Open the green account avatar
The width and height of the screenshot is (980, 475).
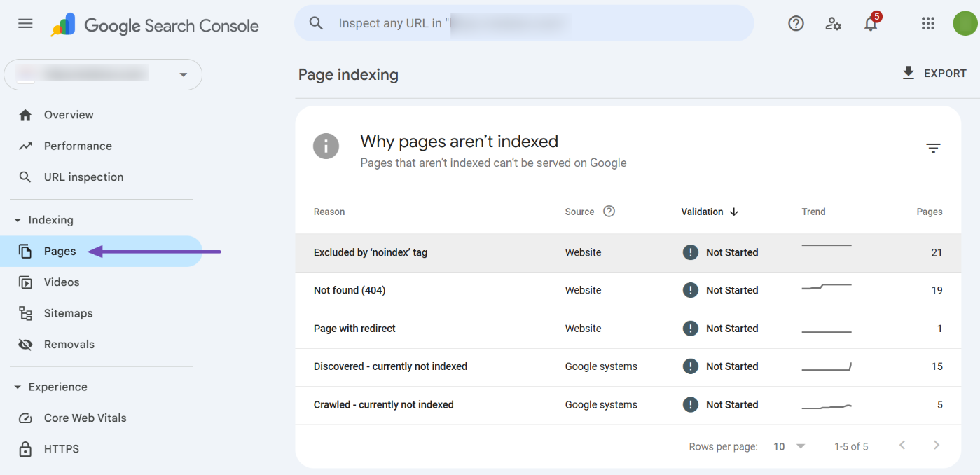pos(965,23)
